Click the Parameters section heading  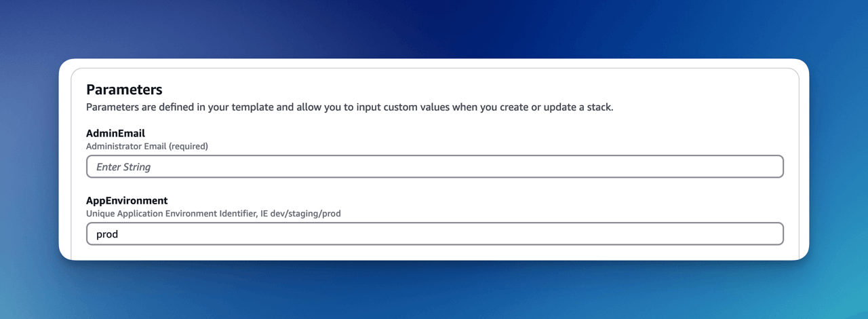(124, 90)
